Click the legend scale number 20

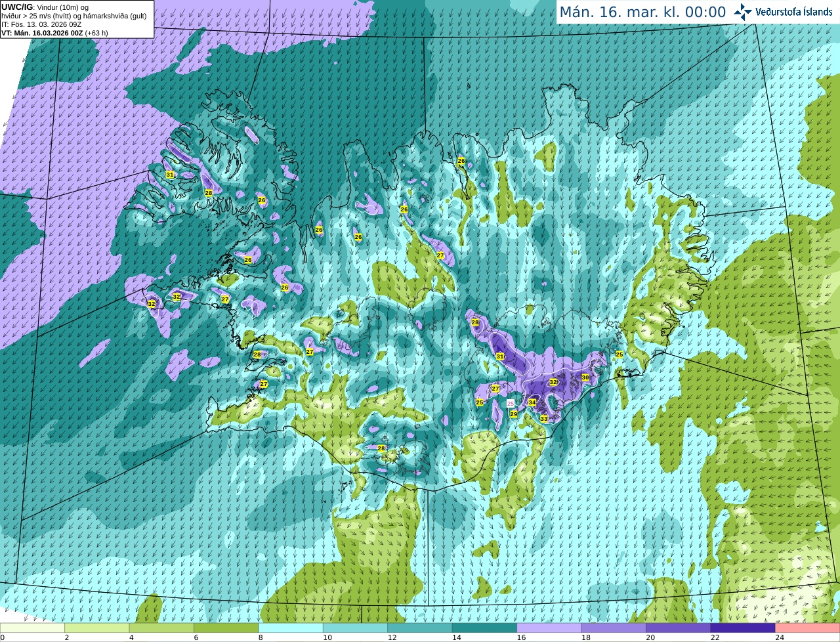pyautogui.click(x=650, y=637)
